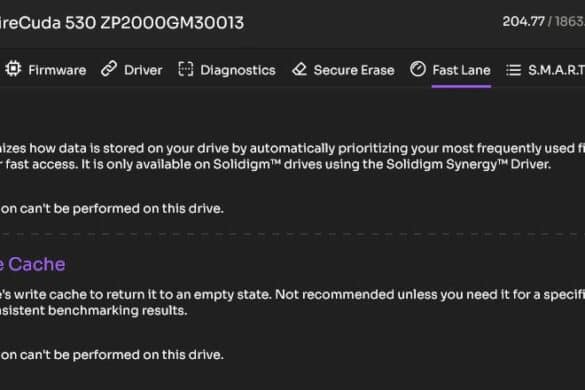Image resolution: width=585 pixels, height=390 pixels.
Task: Click the write cache benchmarking description
Action: click(292, 302)
